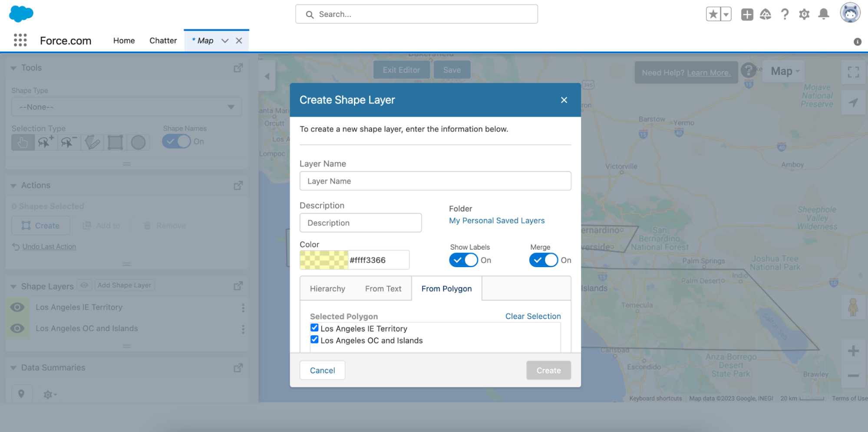
Task: Toggle the Show Labels switch
Action: pyautogui.click(x=463, y=260)
